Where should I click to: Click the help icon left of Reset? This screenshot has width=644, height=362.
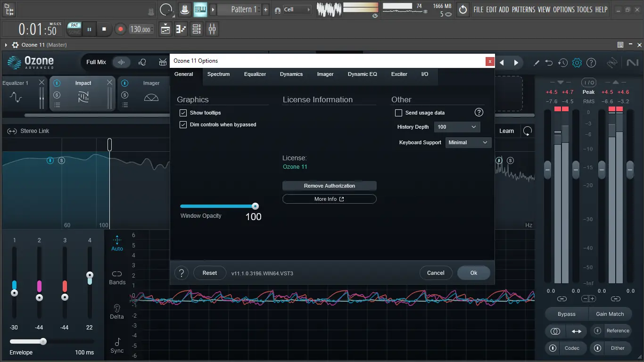click(x=182, y=273)
